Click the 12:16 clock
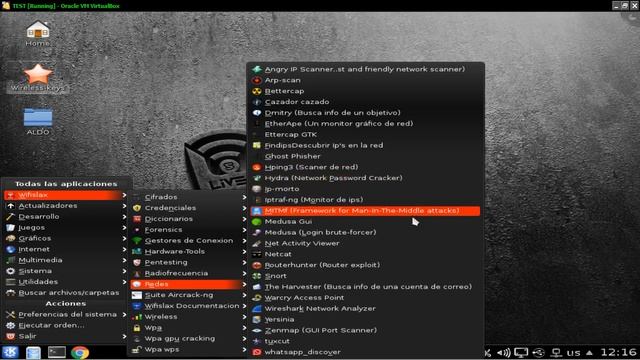This screenshot has width=640, height=360. point(618,352)
